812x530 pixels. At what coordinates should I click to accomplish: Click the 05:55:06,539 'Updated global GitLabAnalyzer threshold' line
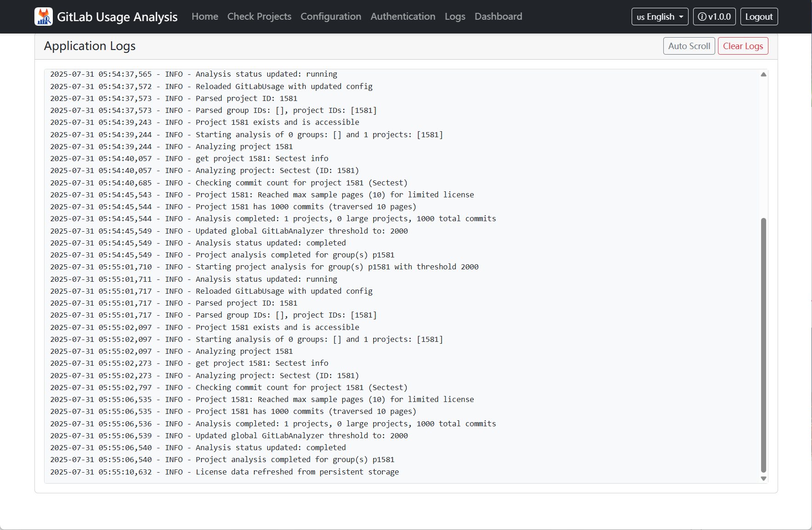[229, 435]
